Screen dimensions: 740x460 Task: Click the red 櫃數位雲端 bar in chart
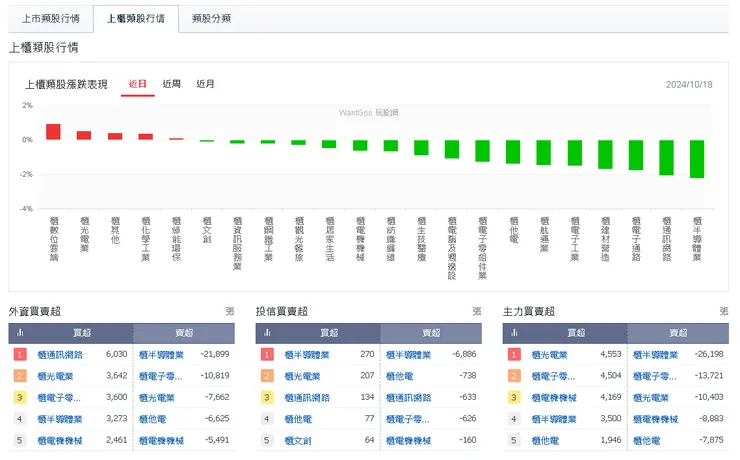pyautogui.click(x=53, y=132)
